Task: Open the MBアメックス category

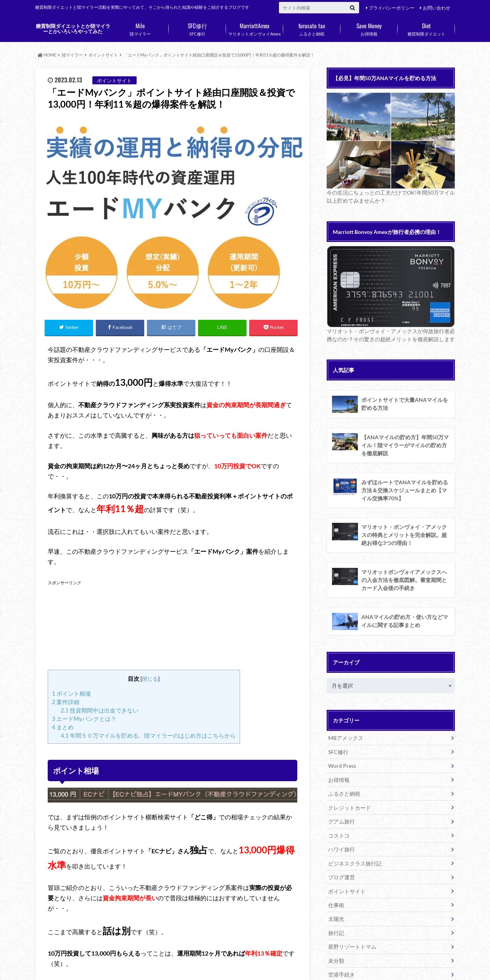Action: click(390, 738)
